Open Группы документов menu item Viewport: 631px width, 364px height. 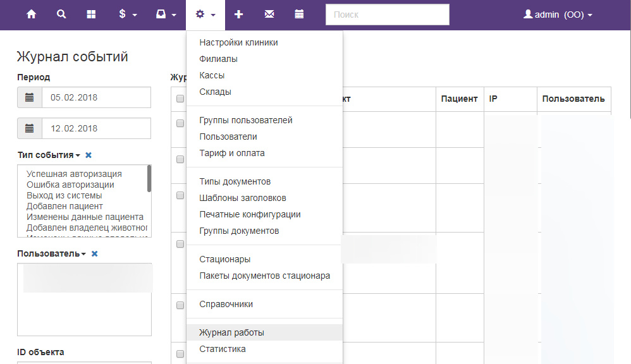[264, 231]
